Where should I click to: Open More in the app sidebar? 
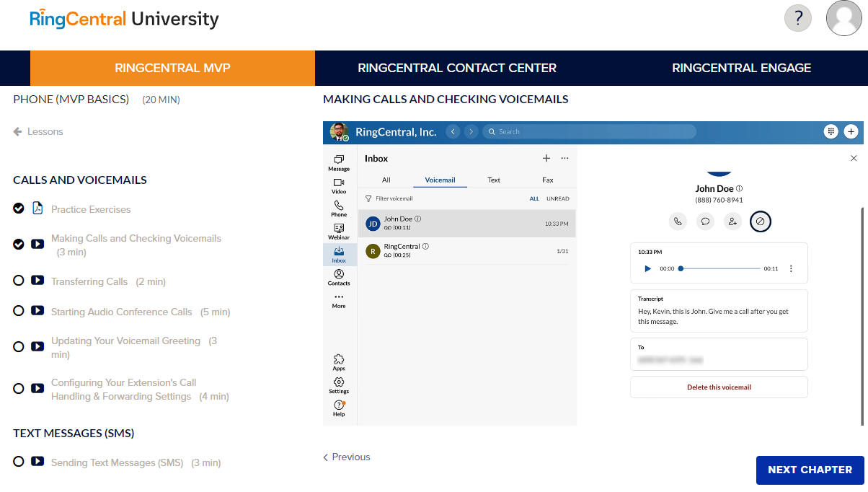[x=339, y=301]
